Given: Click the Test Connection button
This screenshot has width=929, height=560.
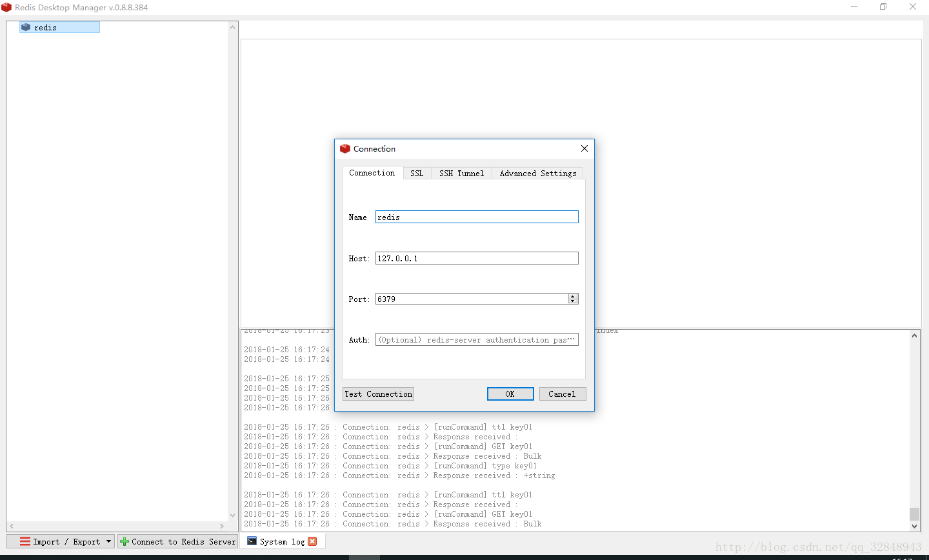Looking at the screenshot, I should pyautogui.click(x=378, y=394).
